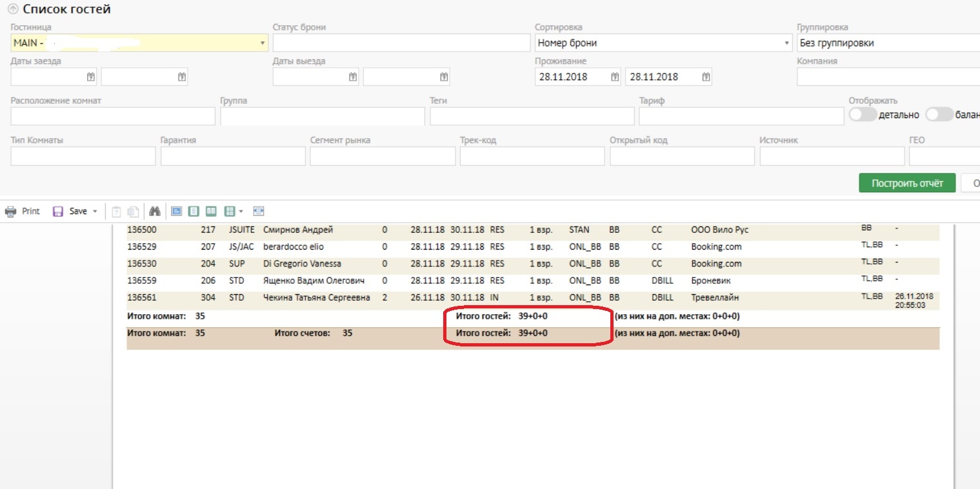This screenshot has width=980, height=489.
Task: Click the Print icon in report toolbar
Action: click(x=11, y=212)
